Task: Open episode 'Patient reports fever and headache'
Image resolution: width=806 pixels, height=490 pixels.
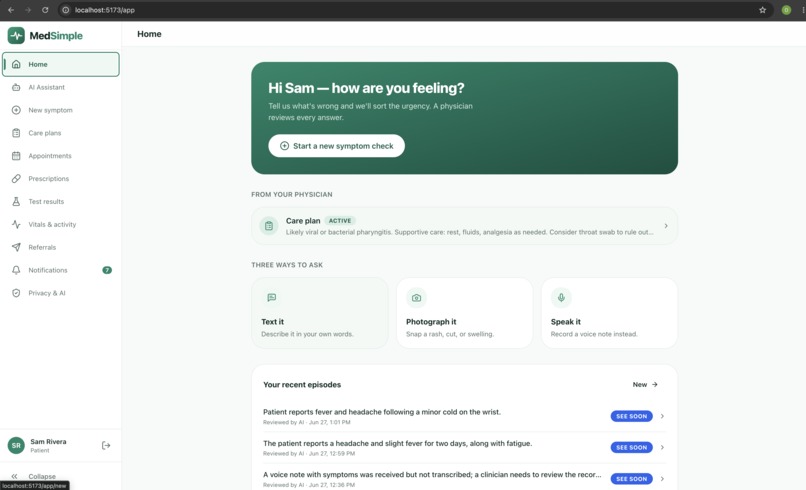Action: tap(464, 416)
